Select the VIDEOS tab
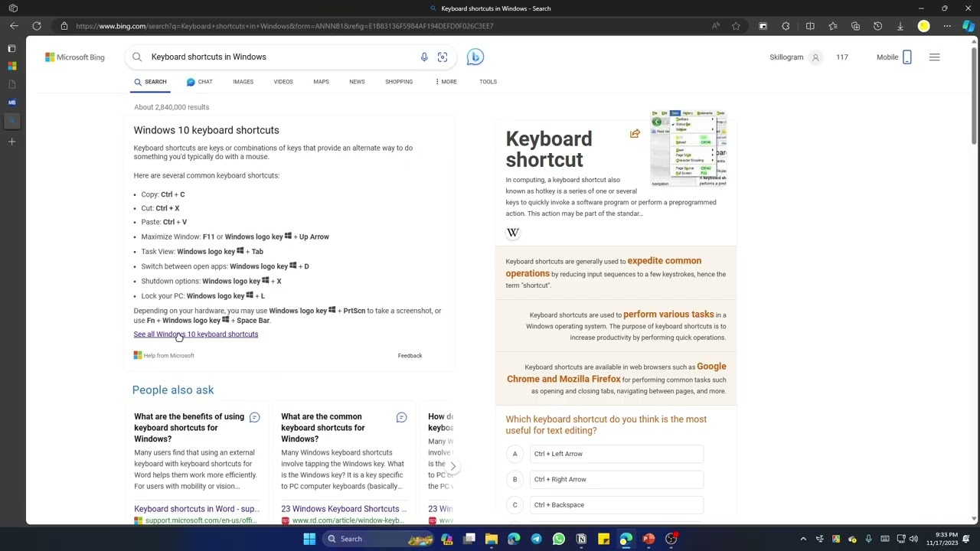This screenshot has width=980, height=551. point(283,82)
